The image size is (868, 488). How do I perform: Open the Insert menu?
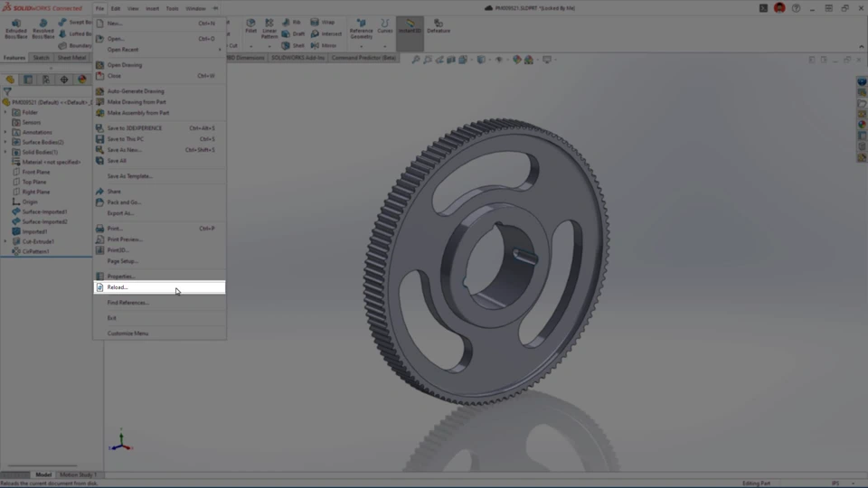click(152, 8)
